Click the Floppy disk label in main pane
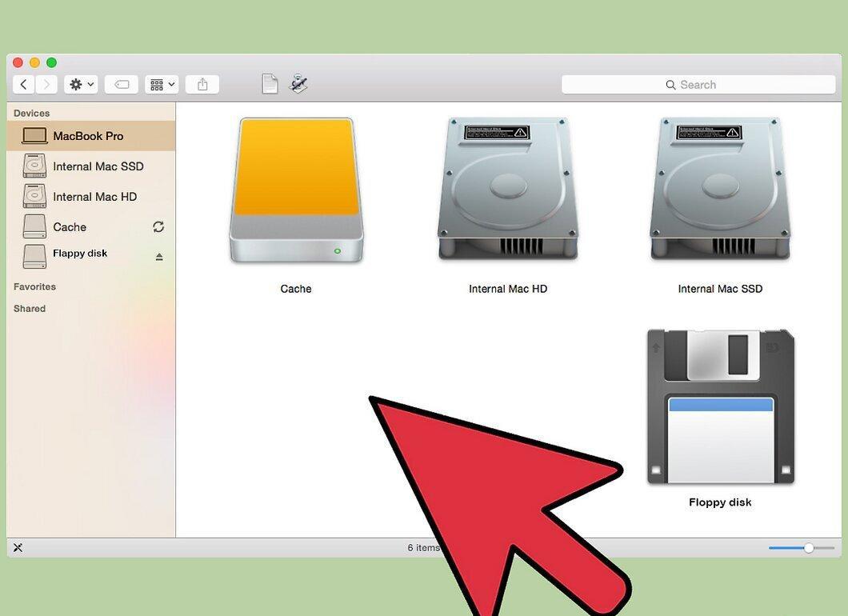The width and height of the screenshot is (848, 616). click(x=720, y=502)
